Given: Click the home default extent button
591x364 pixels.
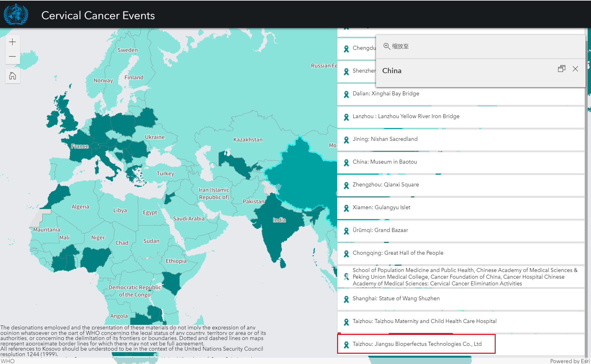Looking at the screenshot, I should (x=12, y=76).
